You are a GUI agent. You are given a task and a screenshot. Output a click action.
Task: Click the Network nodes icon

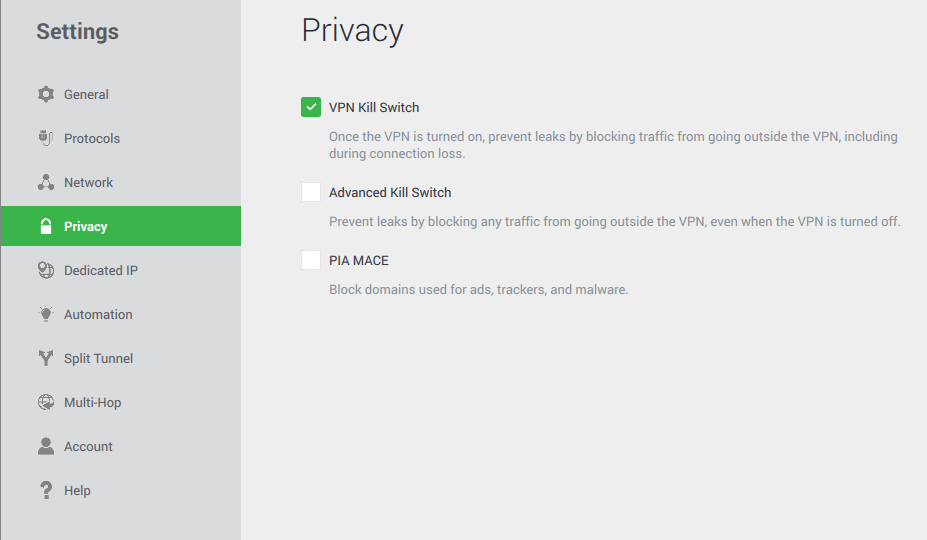tap(46, 182)
